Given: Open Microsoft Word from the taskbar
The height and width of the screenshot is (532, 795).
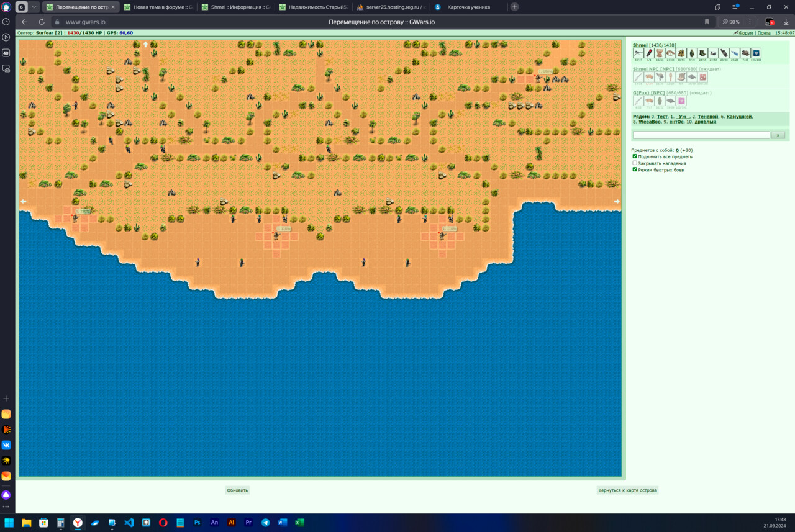Looking at the screenshot, I should tap(283, 523).
